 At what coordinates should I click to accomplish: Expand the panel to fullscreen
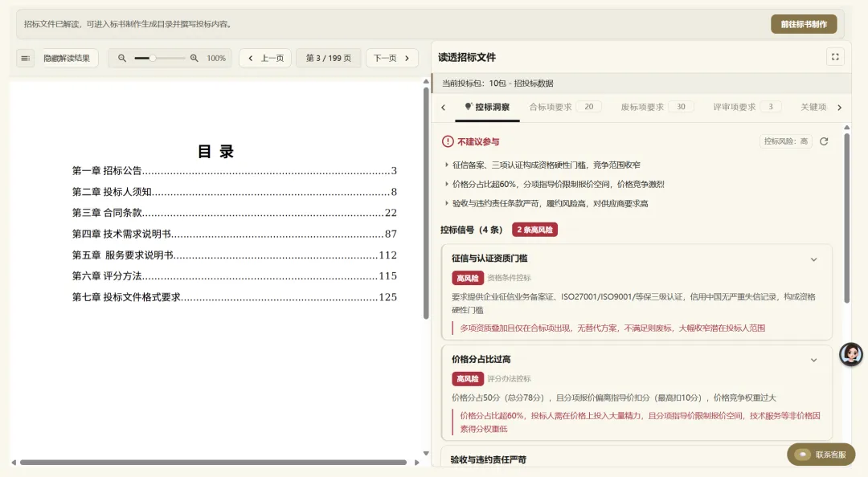(x=835, y=57)
